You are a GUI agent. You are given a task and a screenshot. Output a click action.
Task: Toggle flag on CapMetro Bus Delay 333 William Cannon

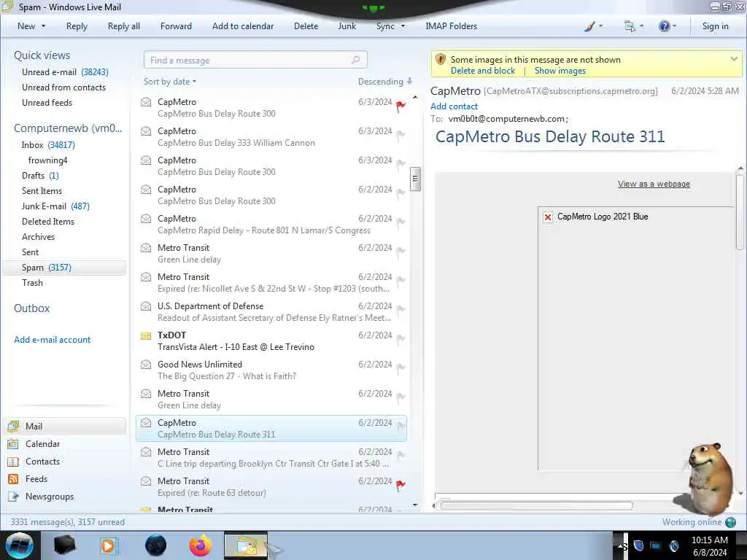(400, 135)
